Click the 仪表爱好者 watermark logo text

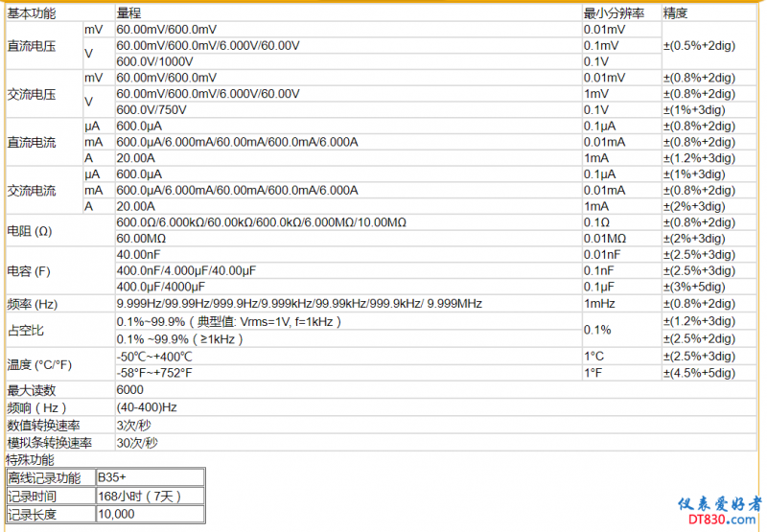coord(719,504)
